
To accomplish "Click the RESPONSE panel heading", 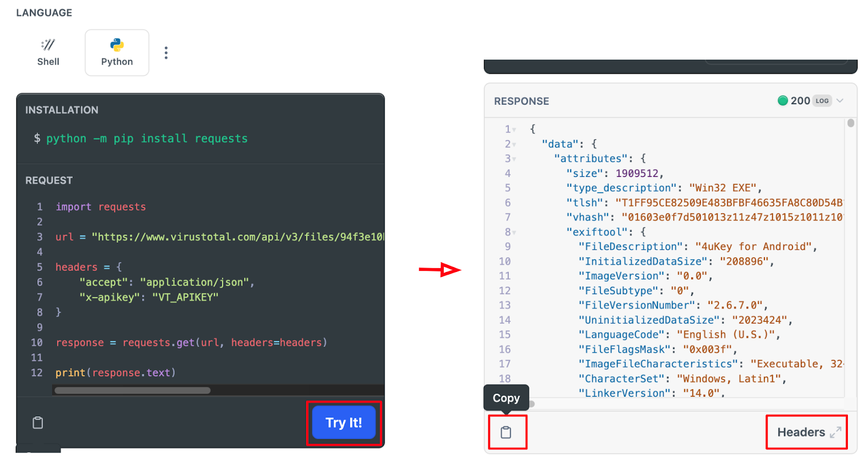I will pyautogui.click(x=521, y=101).
